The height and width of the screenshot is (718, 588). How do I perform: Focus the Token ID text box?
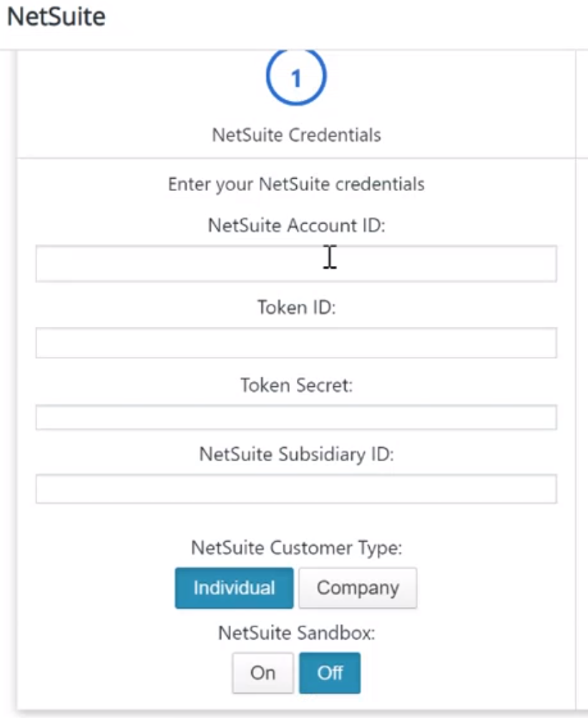296,343
